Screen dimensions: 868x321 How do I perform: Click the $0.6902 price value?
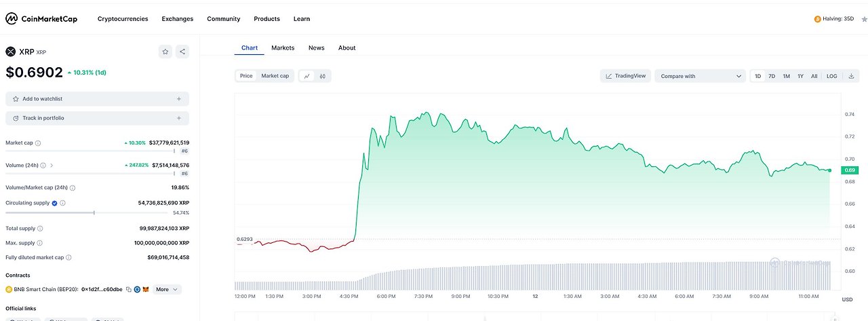click(34, 72)
